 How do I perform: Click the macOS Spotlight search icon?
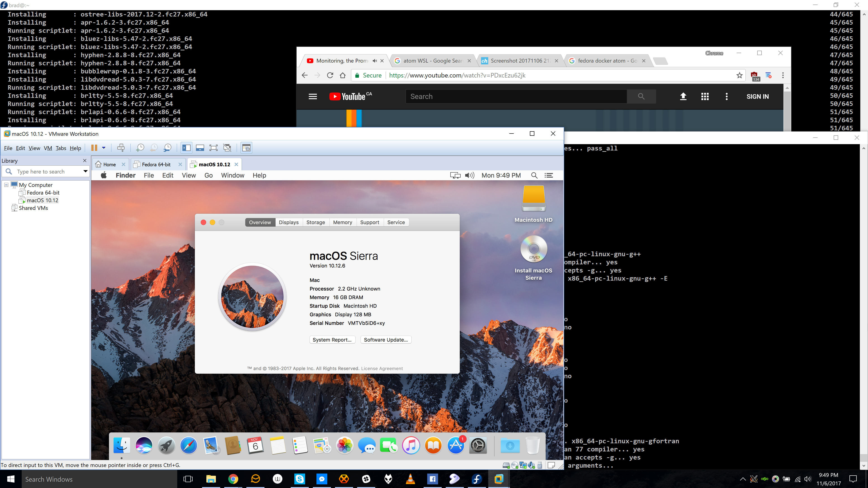coord(534,175)
